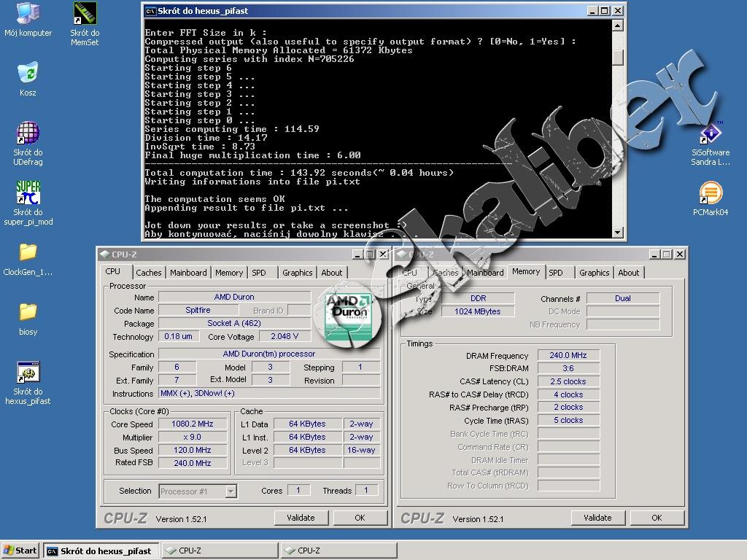Click the x 9.0 multiplier value
The width and height of the screenshot is (747, 560).
pos(193,437)
